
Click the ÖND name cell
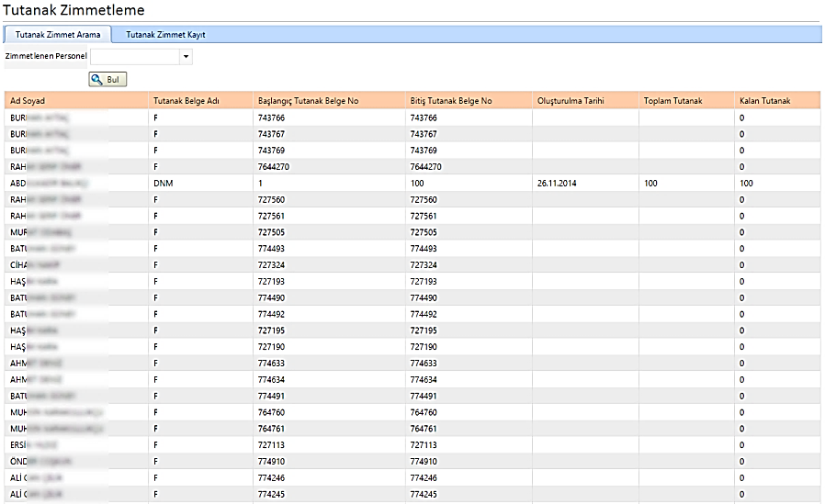[x=76, y=461]
